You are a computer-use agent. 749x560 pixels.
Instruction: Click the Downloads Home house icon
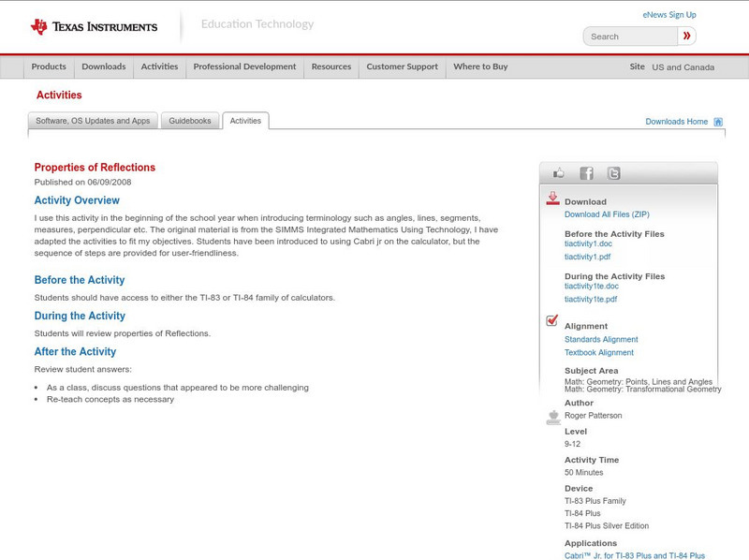click(x=718, y=122)
